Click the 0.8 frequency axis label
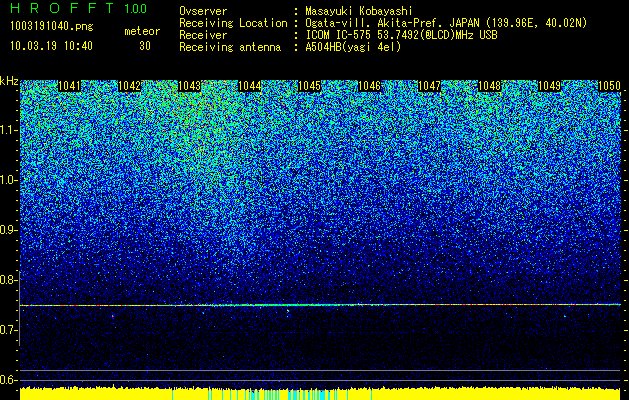The image size is (629, 400). click(8, 280)
